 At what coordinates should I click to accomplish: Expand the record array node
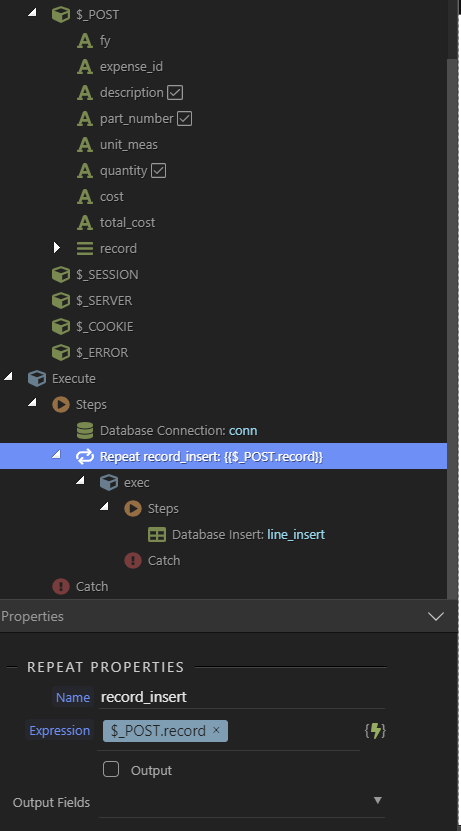(57, 247)
